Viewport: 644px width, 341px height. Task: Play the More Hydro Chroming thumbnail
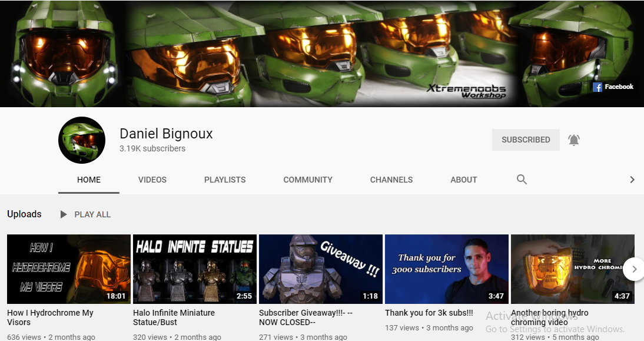573,269
